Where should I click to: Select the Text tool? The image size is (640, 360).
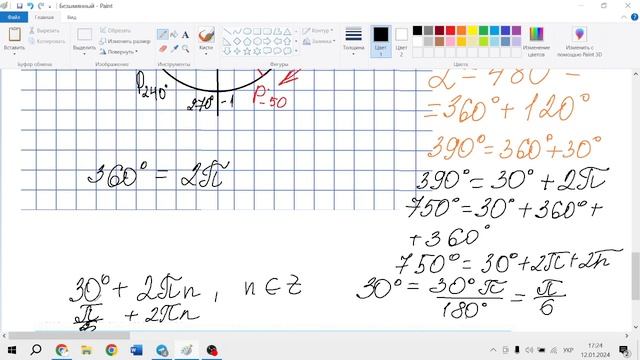[185, 35]
